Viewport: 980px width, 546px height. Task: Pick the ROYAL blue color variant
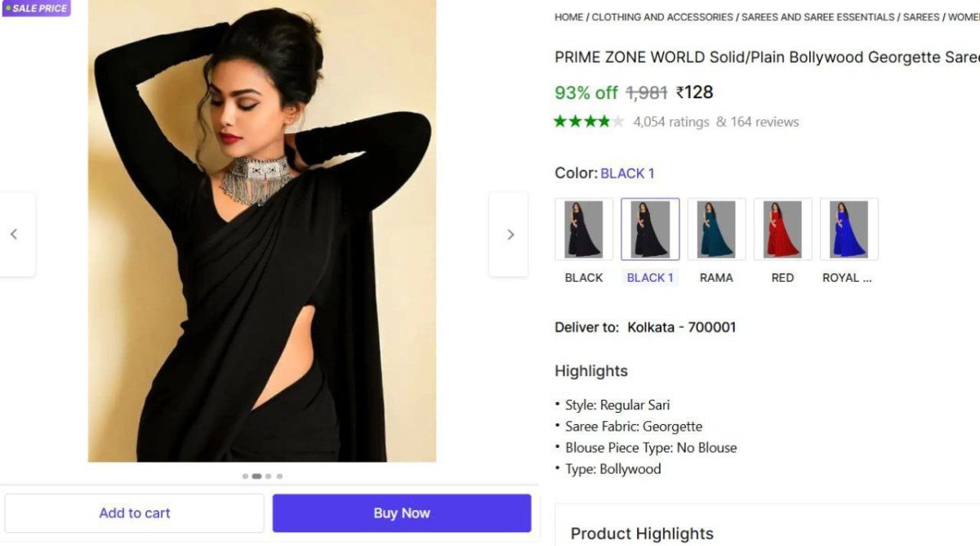(849, 230)
